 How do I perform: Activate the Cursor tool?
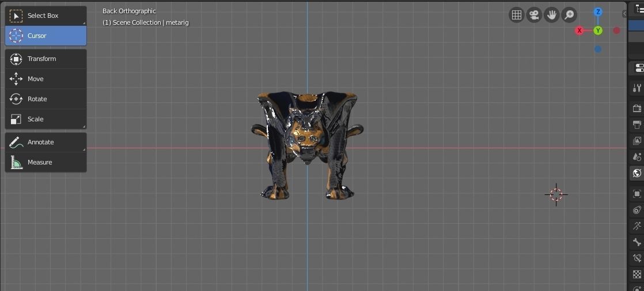pos(46,36)
